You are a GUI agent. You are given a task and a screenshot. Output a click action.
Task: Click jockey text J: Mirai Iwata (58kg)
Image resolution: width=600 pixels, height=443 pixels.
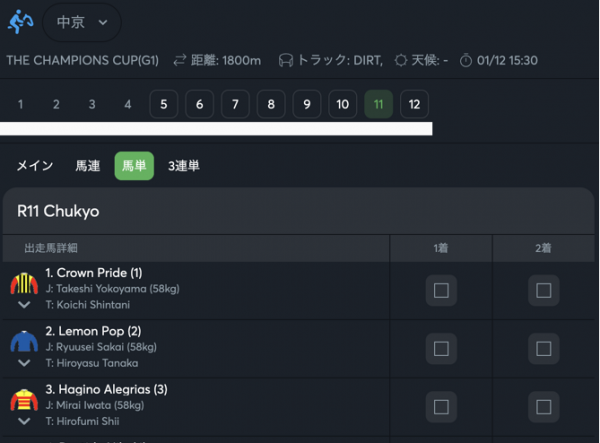point(95,405)
